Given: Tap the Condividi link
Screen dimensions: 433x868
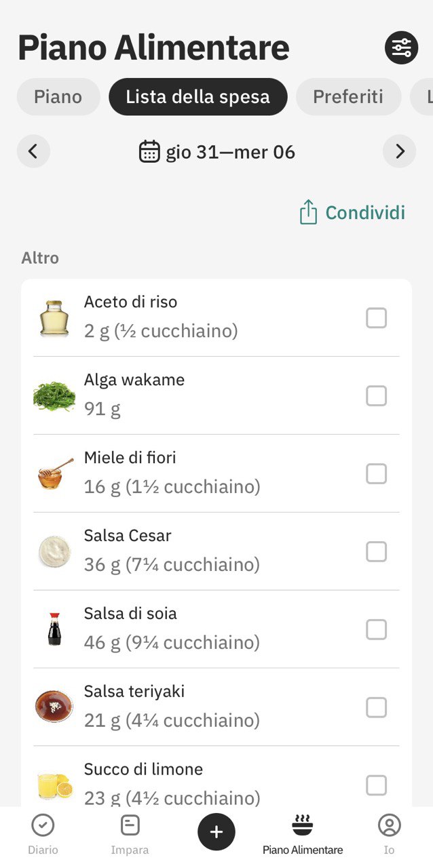Looking at the screenshot, I should pos(365,213).
